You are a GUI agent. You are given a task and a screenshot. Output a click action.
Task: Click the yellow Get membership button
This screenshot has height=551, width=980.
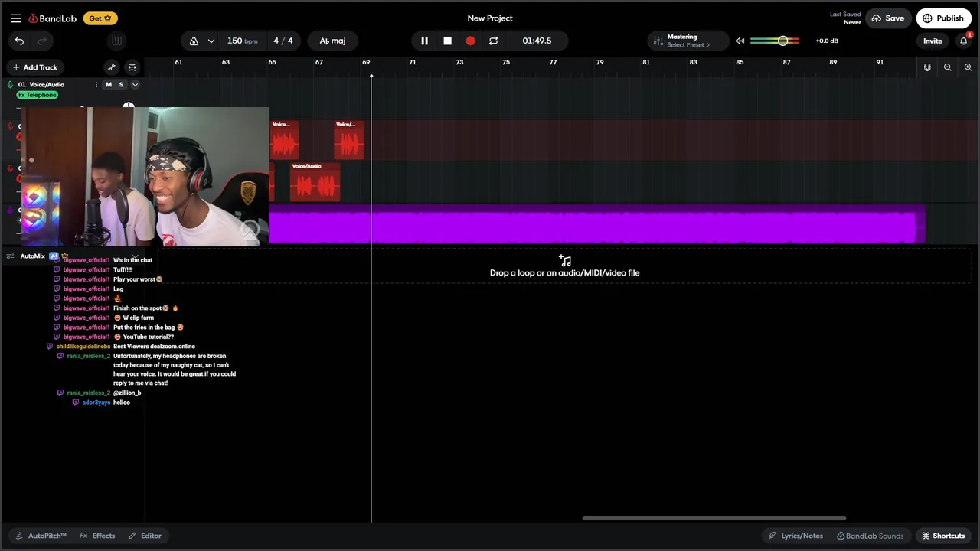(x=100, y=18)
